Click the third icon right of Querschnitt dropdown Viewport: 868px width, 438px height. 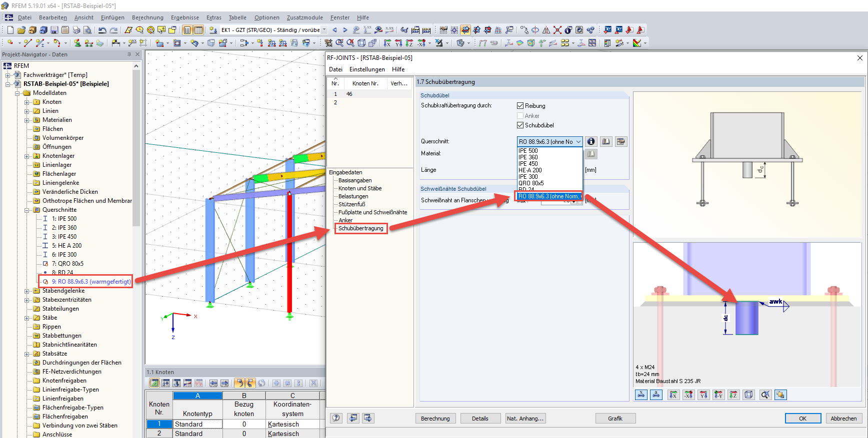[x=620, y=141]
